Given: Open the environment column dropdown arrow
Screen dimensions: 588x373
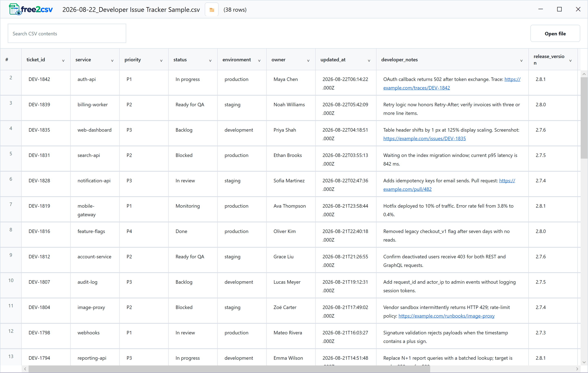Looking at the screenshot, I should pyautogui.click(x=259, y=61).
